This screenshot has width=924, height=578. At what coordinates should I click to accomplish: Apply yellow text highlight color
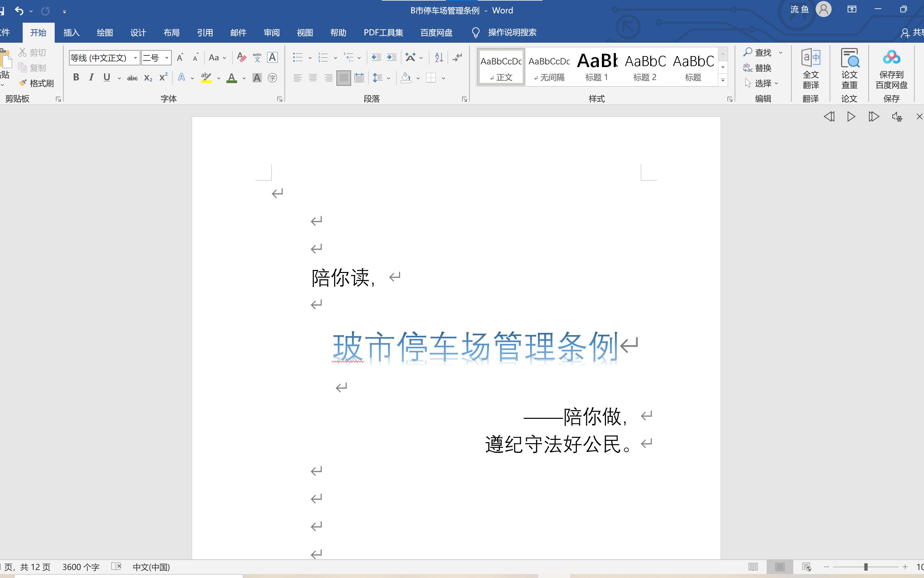tap(206, 78)
